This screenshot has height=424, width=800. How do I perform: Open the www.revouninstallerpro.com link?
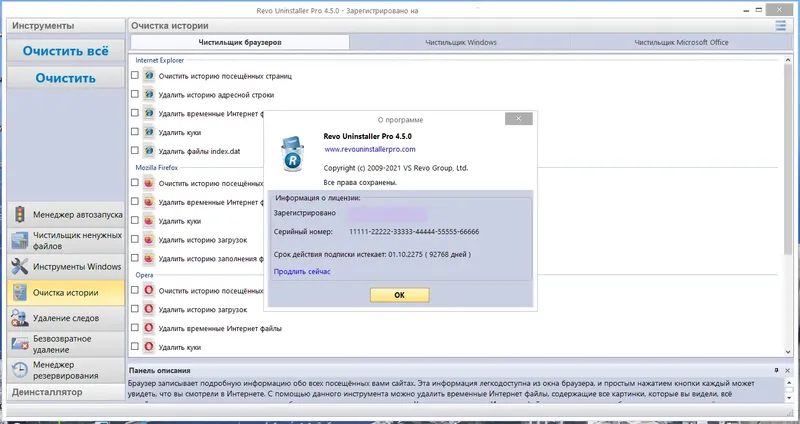(x=370, y=149)
